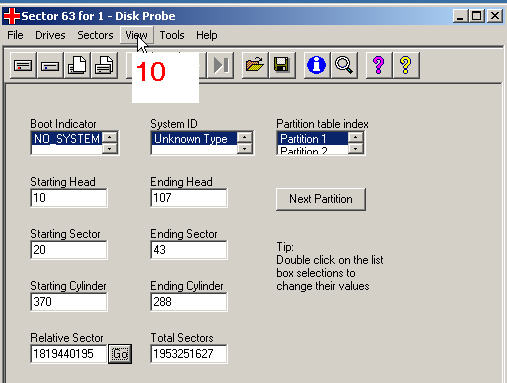Click the Next Partition button
Screen dimensions: 507x383
coord(321,199)
